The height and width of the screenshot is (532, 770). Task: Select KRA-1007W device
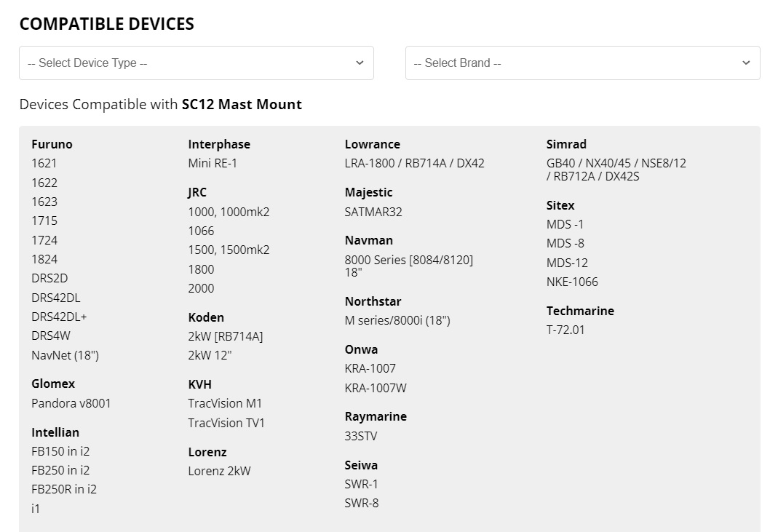coord(376,388)
